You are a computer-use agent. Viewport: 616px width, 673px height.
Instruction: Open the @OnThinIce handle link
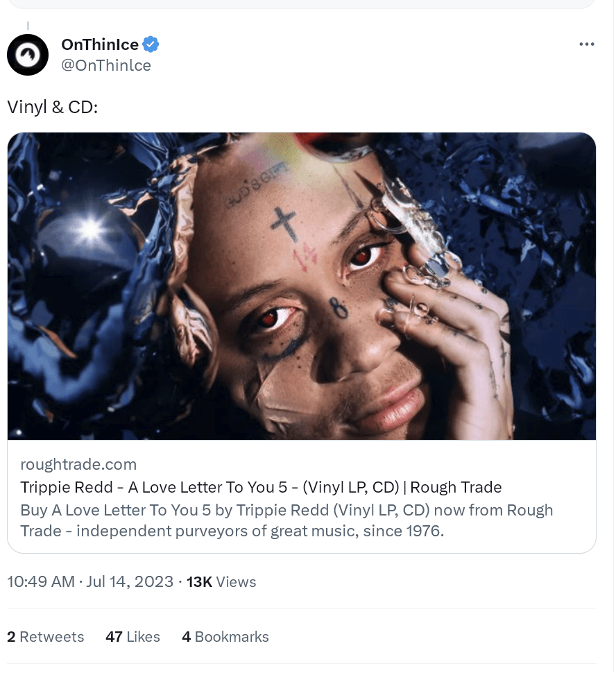[106, 66]
